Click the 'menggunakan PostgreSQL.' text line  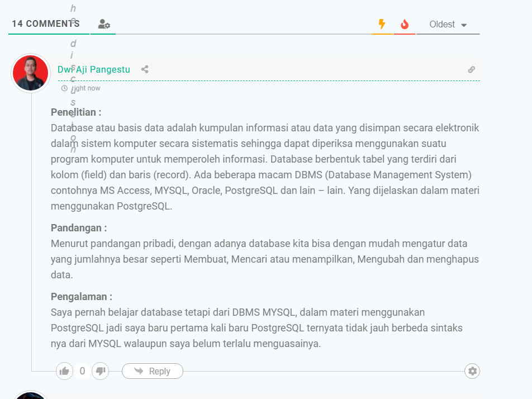(112, 206)
